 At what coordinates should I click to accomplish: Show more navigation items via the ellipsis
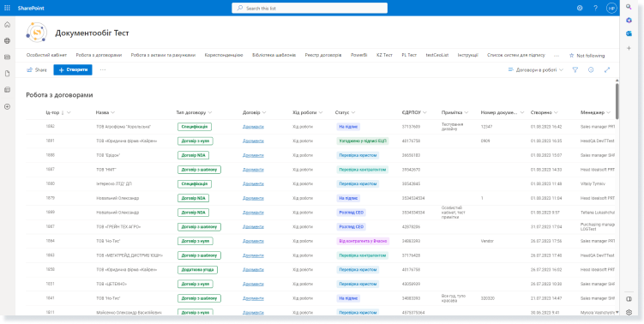coord(557,56)
